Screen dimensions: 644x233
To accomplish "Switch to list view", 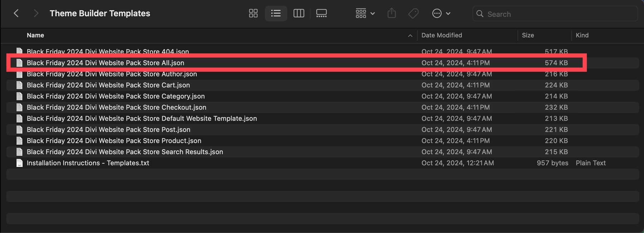I will click(275, 14).
